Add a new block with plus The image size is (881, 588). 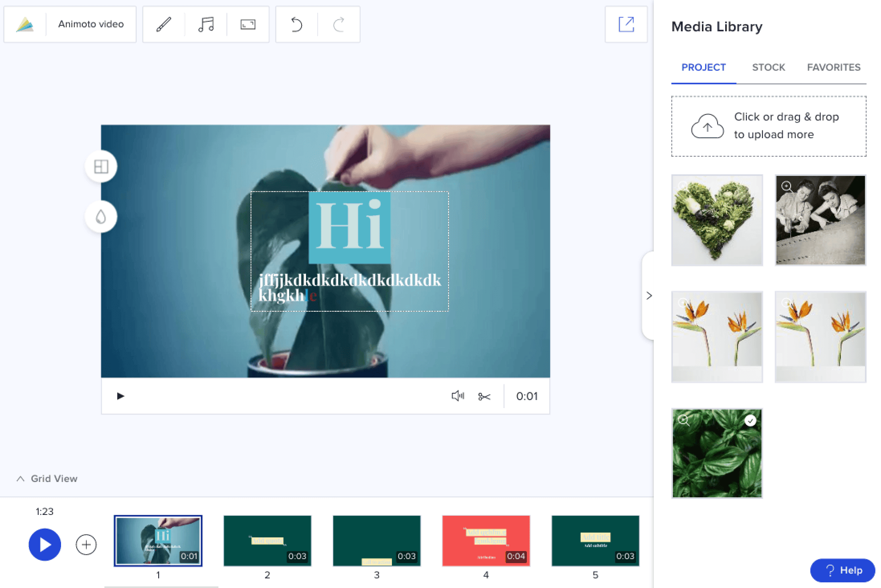(x=86, y=545)
